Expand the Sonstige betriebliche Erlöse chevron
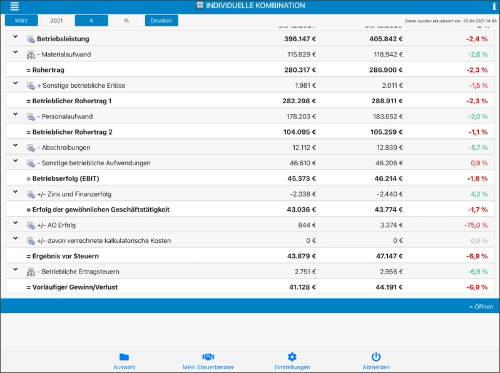 click(x=15, y=83)
